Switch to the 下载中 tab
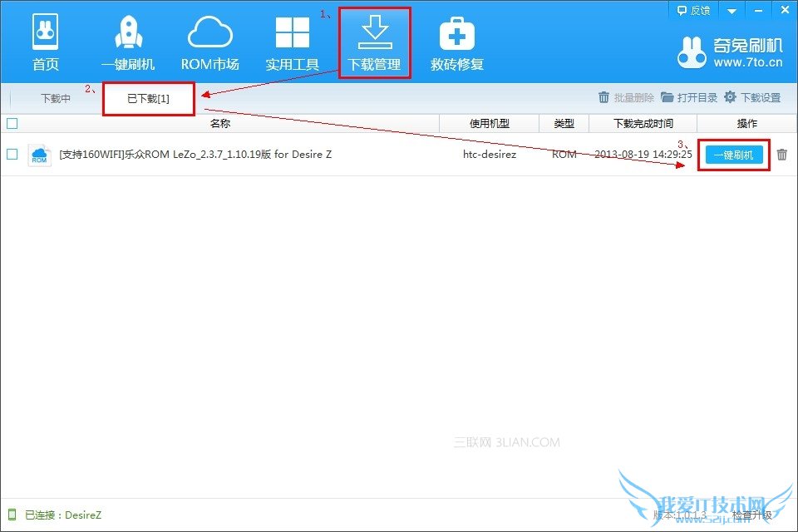The height and width of the screenshot is (532, 798). point(56,98)
